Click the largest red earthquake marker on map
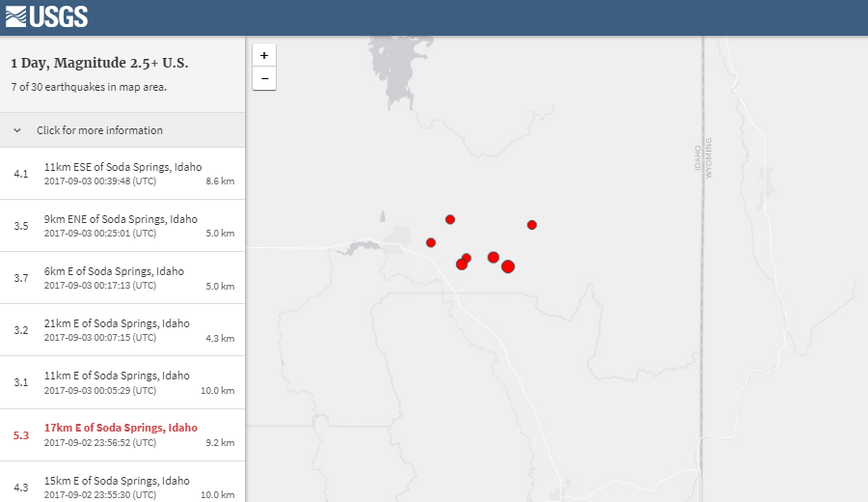Screen dimensions: 868x502 click(x=508, y=266)
